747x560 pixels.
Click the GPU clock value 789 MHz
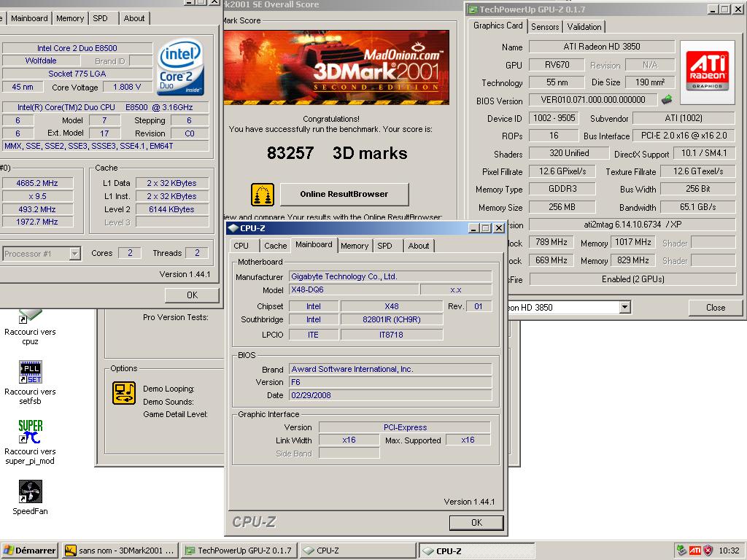click(551, 242)
